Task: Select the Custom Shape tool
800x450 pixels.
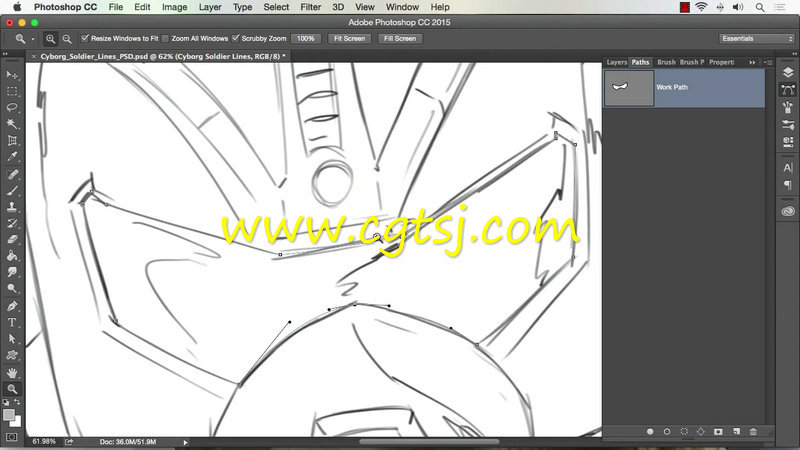Action: (x=12, y=355)
